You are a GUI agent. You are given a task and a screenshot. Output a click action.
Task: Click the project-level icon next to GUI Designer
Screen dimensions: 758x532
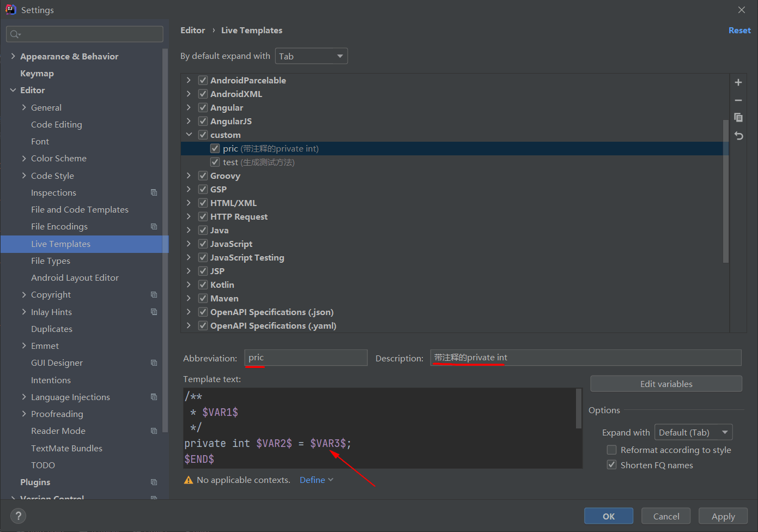(154, 362)
